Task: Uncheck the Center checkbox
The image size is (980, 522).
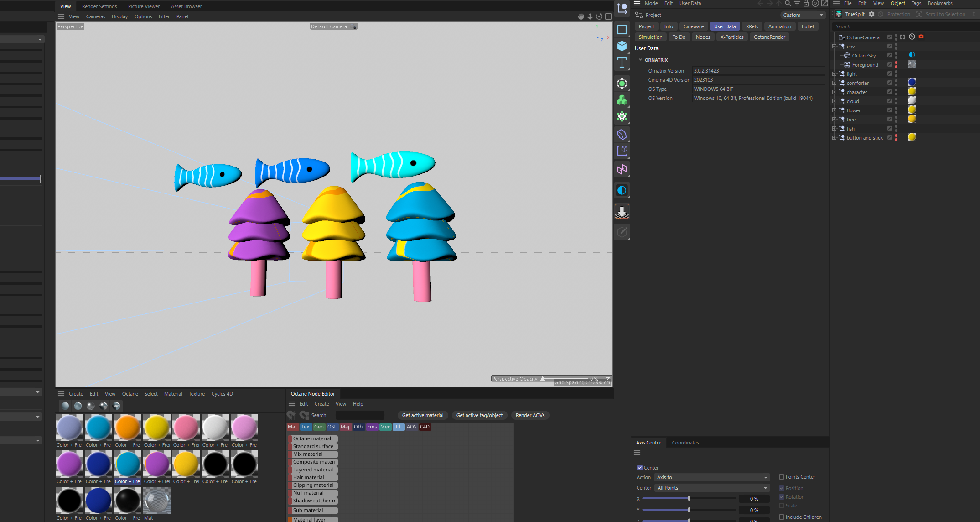Action: [640, 468]
